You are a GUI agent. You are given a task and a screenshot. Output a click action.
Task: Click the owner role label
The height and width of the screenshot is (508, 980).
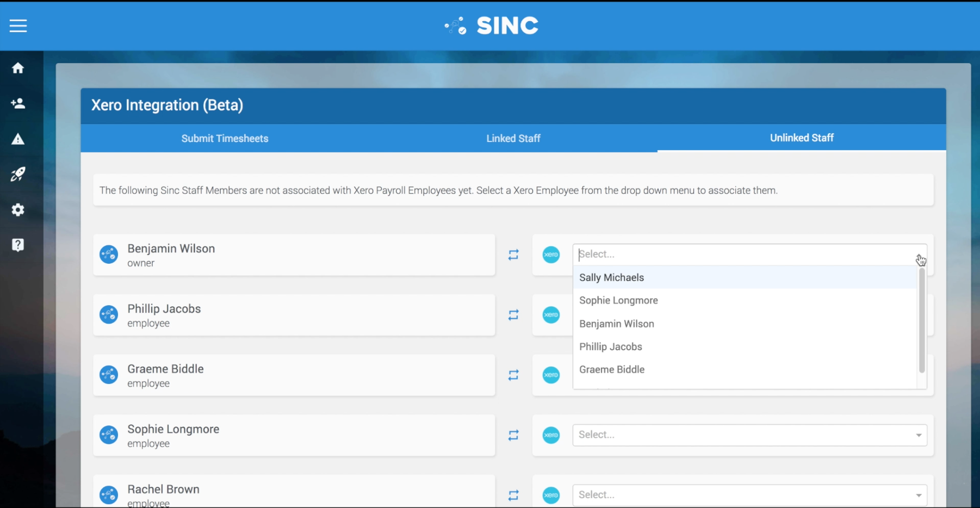click(141, 263)
